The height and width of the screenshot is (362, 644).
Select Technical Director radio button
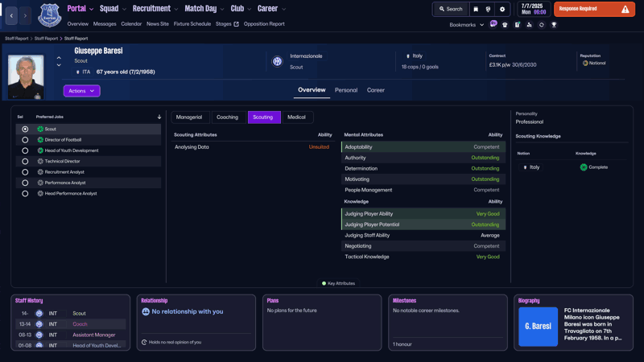click(x=25, y=162)
